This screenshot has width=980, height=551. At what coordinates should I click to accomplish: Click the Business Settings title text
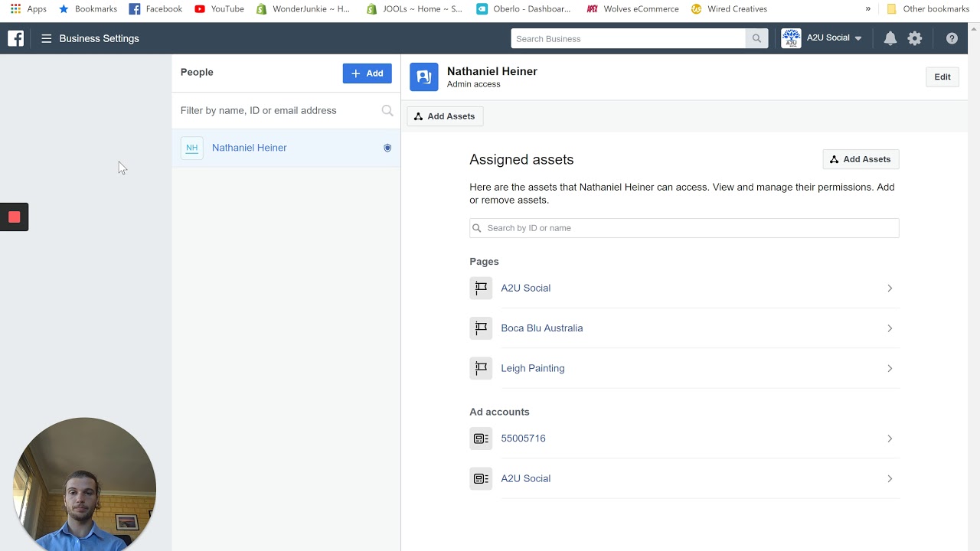100,38
